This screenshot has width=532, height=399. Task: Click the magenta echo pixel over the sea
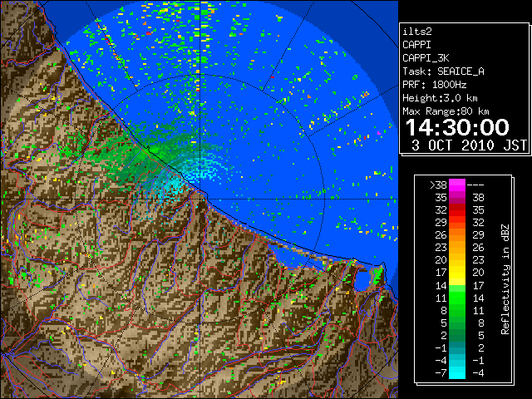click(x=379, y=133)
